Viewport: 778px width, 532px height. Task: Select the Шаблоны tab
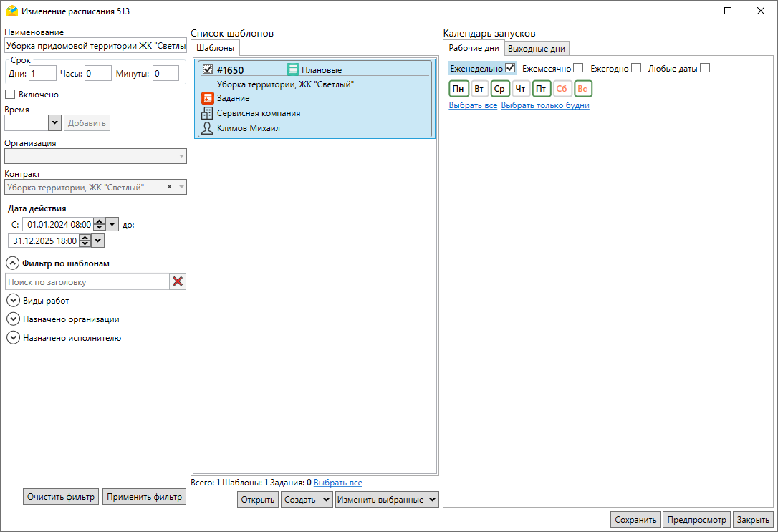215,48
